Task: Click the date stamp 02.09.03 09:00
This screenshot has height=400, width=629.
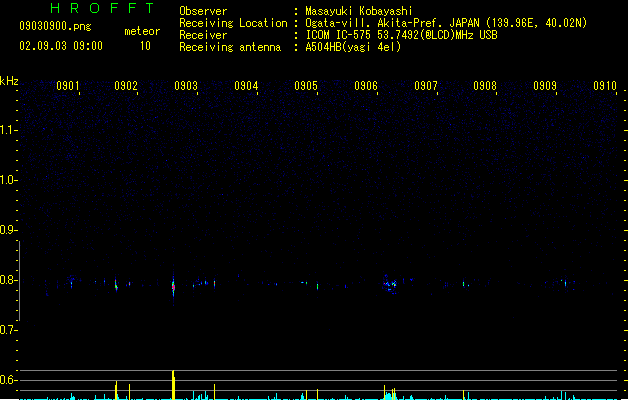Action: click(61, 46)
